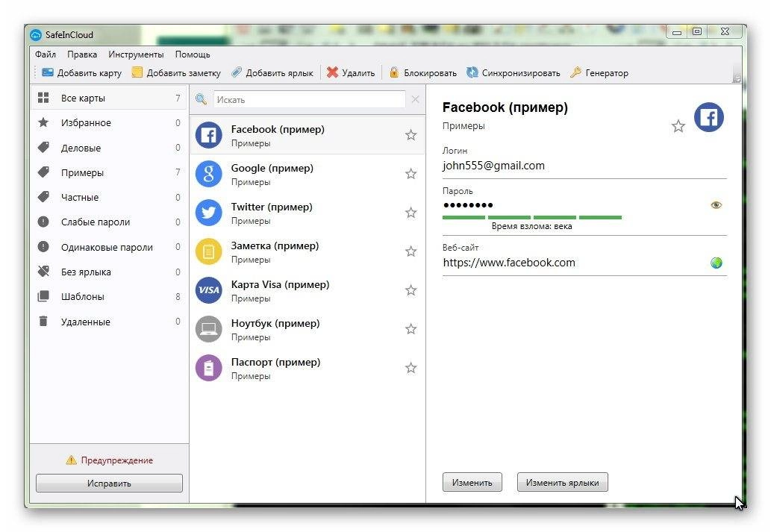The image size is (771, 532).
Task: Toggle favorite star on Заметка (пример) row
Action: point(411,251)
